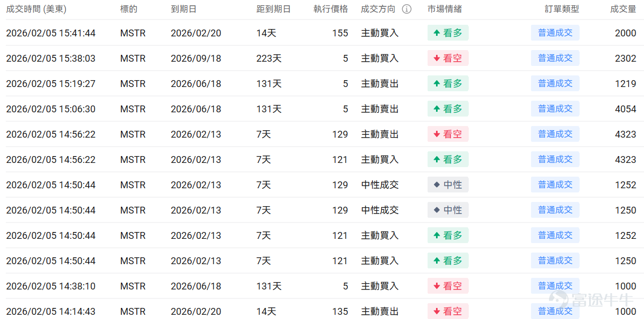This screenshot has height=319, width=644.
Task: Click the 看多 badge in the 15:06:30 row
Action: click(x=448, y=109)
